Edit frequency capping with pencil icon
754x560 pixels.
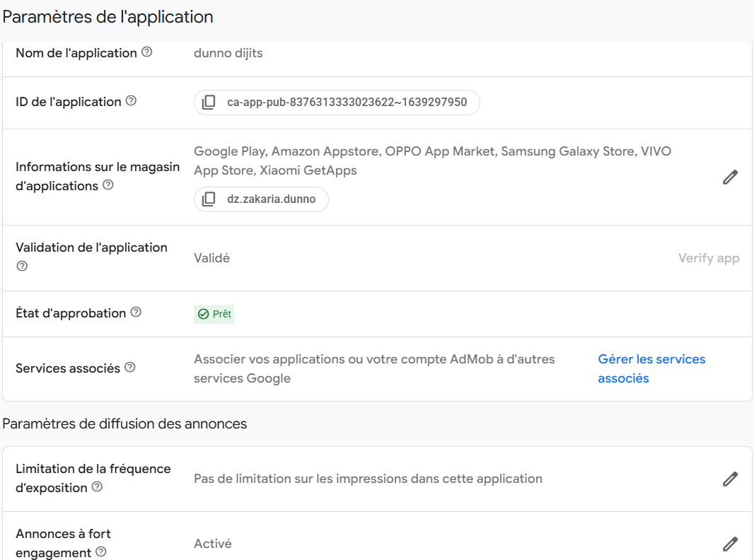click(x=730, y=479)
